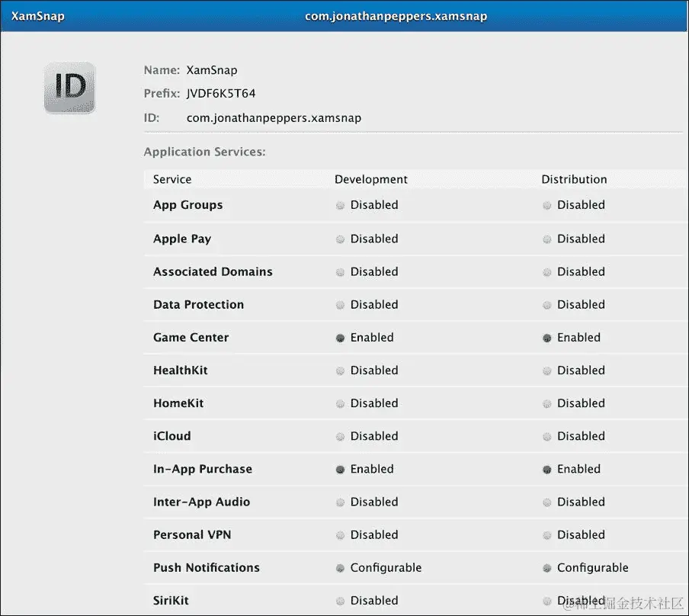Image resolution: width=689 pixels, height=616 pixels.
Task: Click the In-App Purchase Development enabled dot
Action: pyautogui.click(x=340, y=470)
